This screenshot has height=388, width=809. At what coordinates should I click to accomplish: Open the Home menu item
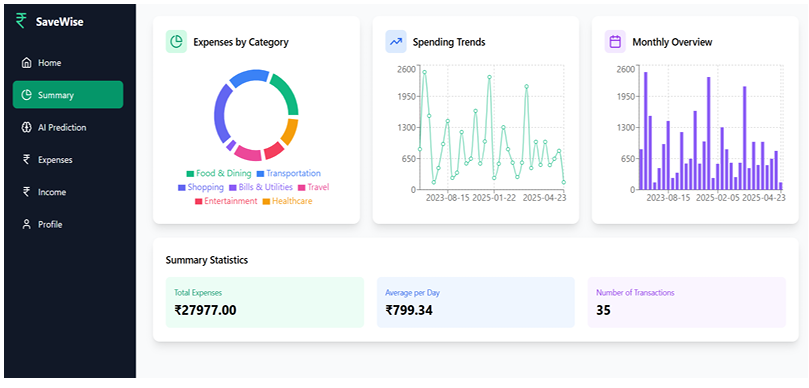68,63
